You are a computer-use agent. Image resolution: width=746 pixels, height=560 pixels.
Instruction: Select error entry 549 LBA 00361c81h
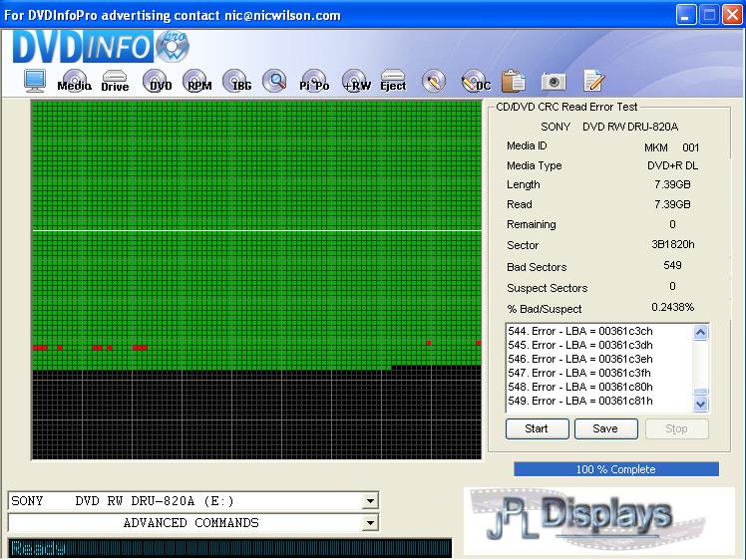(x=580, y=401)
